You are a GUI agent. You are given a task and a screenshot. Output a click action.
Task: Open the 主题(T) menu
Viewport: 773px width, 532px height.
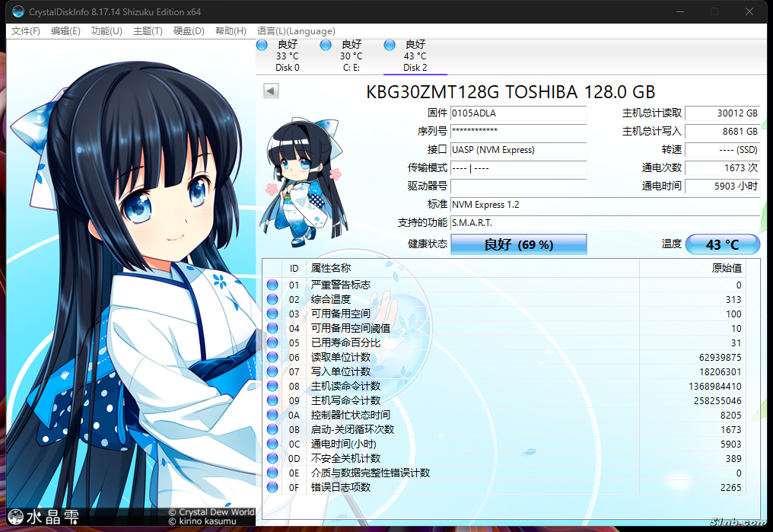coord(148,31)
